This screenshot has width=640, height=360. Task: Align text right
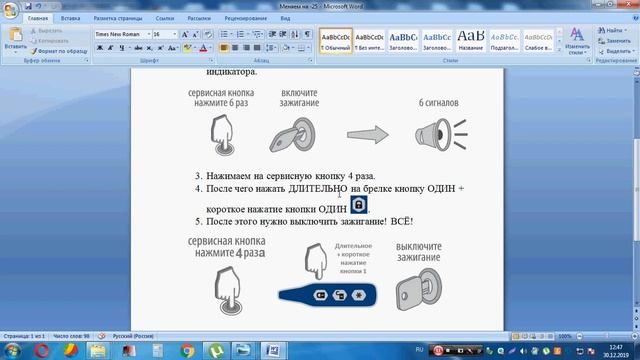pyautogui.click(x=246, y=48)
